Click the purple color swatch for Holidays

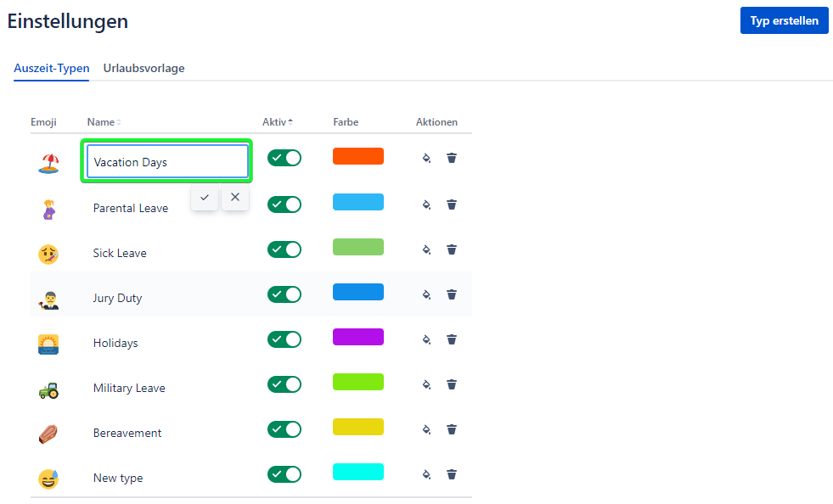[x=357, y=337]
